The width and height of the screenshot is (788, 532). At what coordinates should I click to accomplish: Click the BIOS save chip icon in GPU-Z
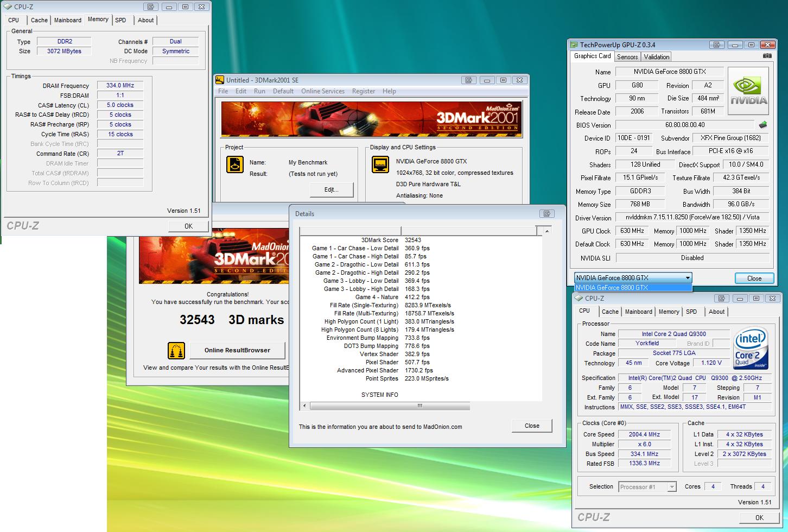(764, 124)
